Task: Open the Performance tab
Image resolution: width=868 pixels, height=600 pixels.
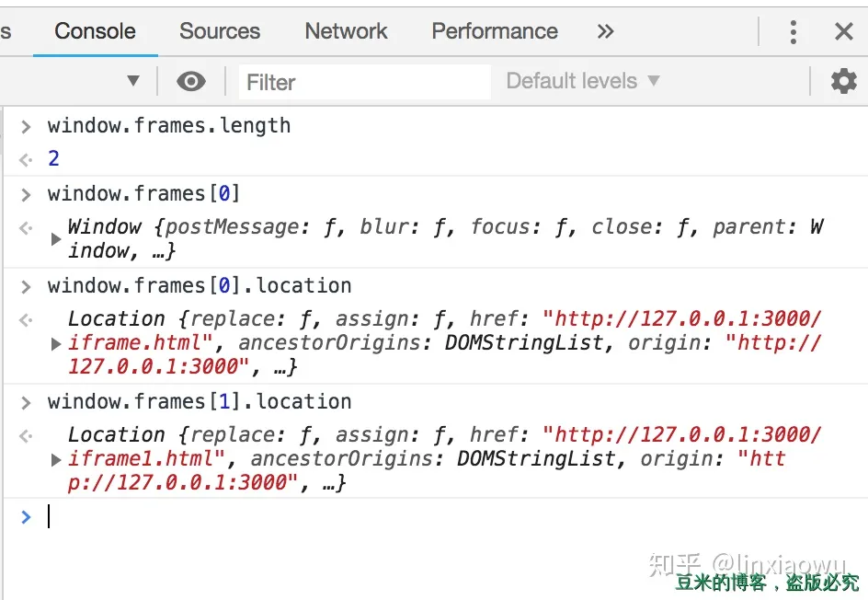Action: (x=495, y=31)
